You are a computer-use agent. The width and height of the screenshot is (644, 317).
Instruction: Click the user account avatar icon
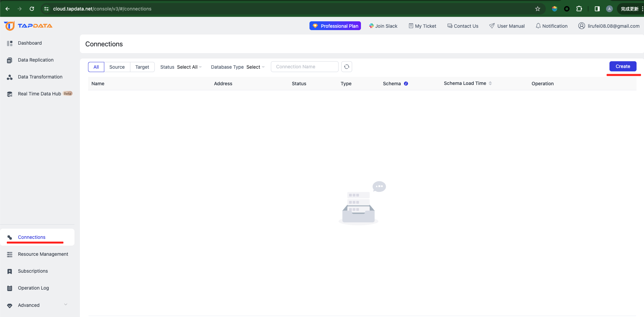pos(582,26)
